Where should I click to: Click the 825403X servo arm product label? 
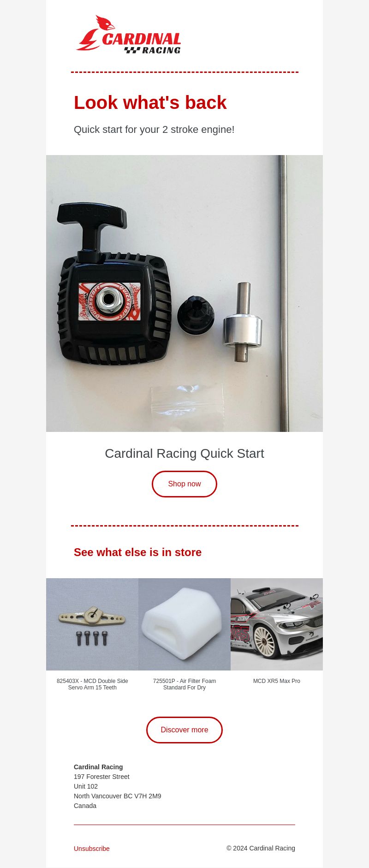92,684
